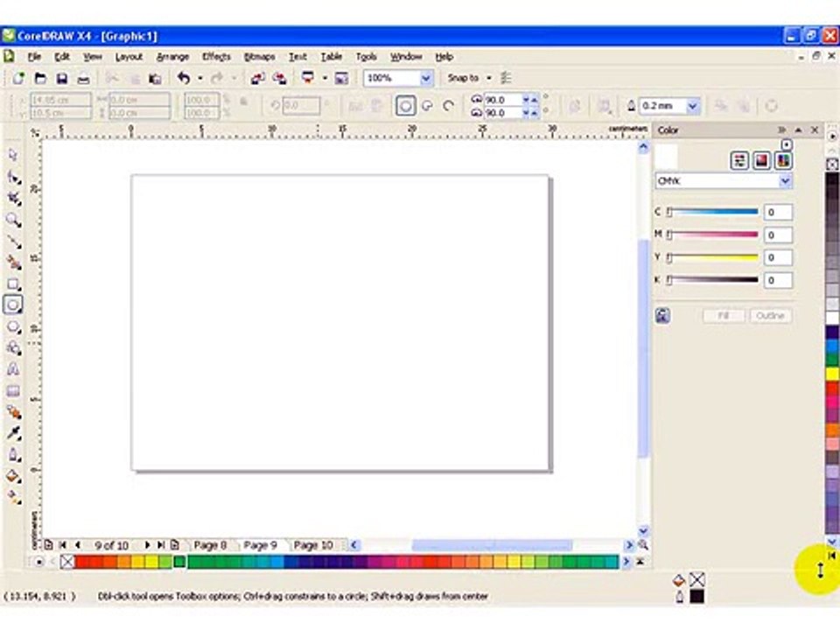Collapse the Color docker with its double-arrow button
Viewport: 840px width, 630px height.
[781, 130]
